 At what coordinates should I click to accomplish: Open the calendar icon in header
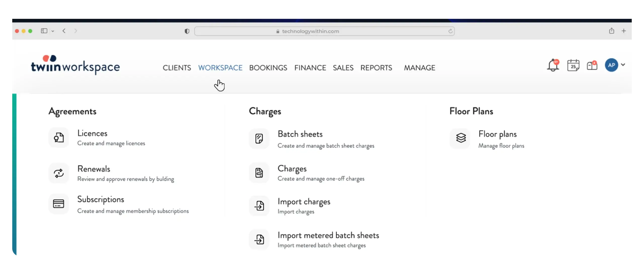point(573,65)
